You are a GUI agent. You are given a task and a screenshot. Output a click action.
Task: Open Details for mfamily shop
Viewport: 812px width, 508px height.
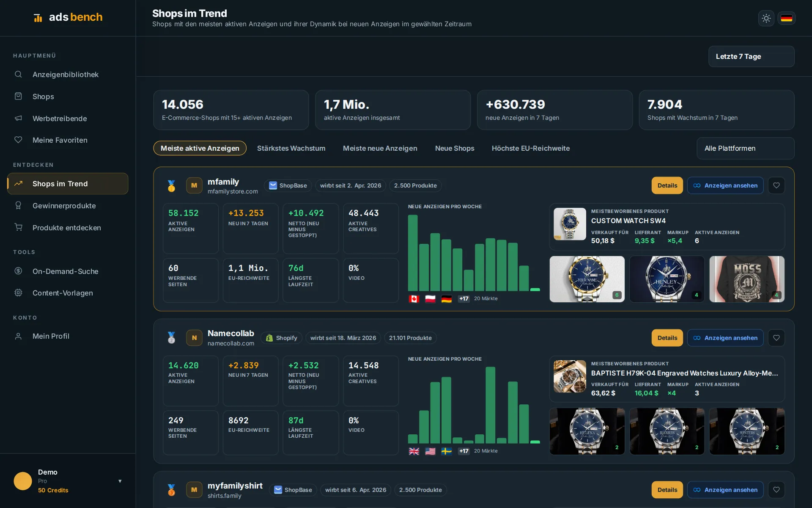(667, 185)
